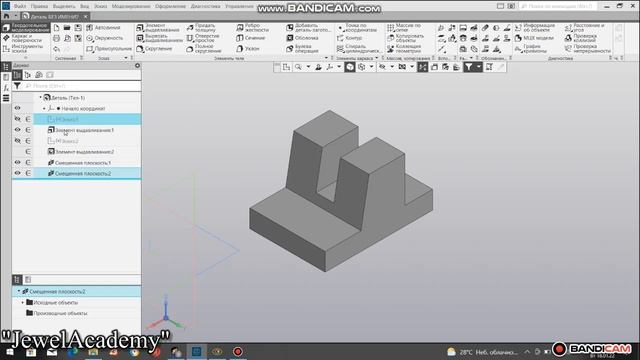
Task: Select Спираль цилиндрическая tool
Action: [x=359, y=49]
